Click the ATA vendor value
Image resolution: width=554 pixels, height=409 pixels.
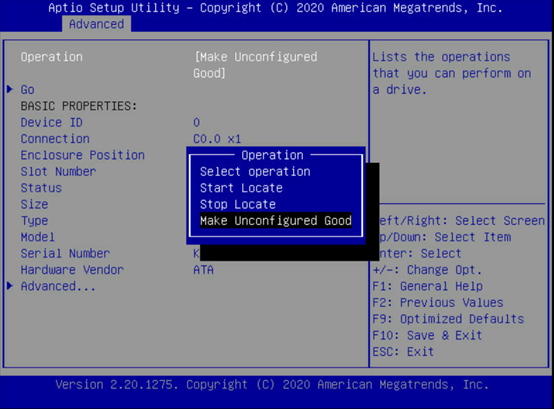point(204,270)
